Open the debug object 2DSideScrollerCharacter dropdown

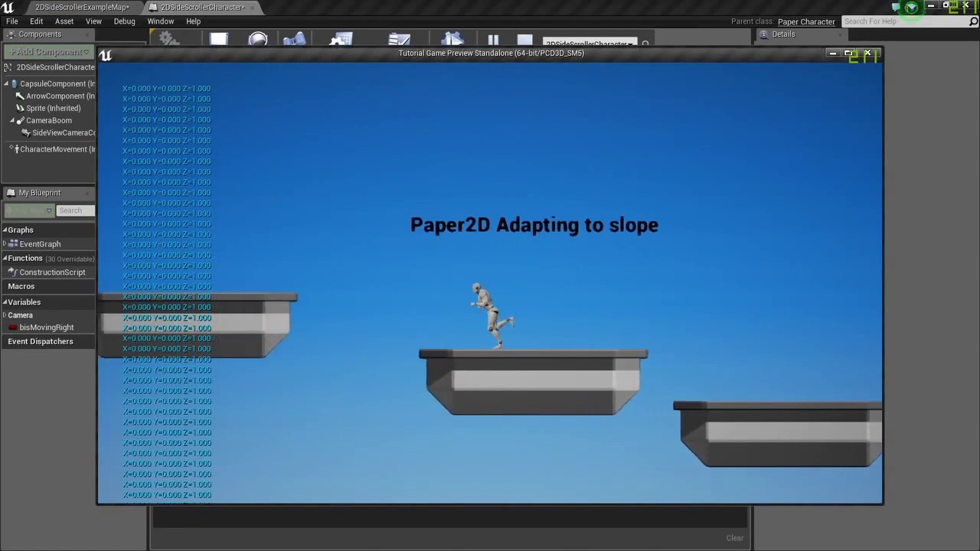[590, 43]
